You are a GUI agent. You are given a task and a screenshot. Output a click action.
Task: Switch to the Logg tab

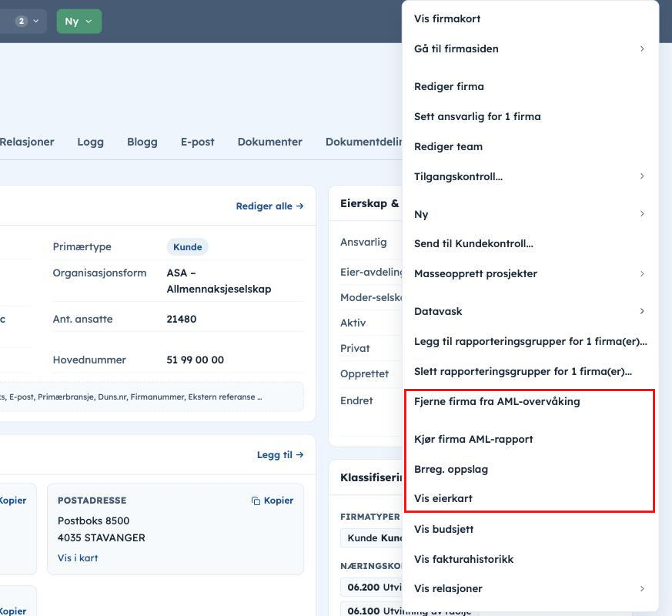click(x=90, y=142)
